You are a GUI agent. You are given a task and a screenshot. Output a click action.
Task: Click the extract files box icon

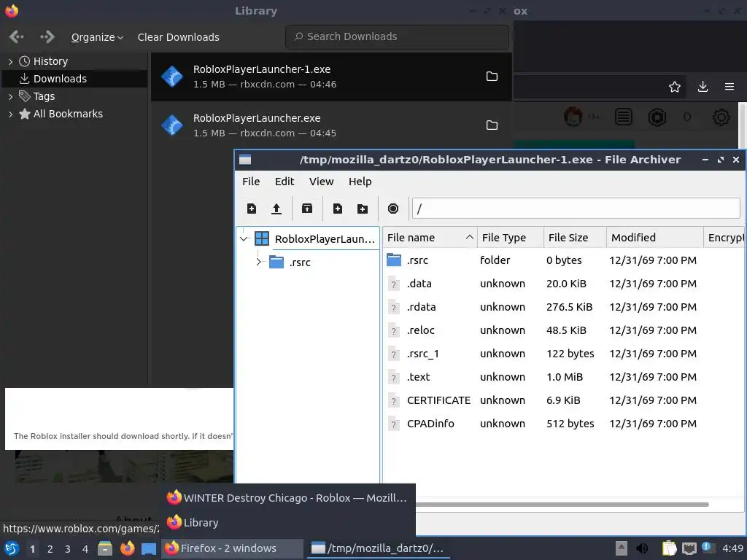pyautogui.click(x=307, y=209)
